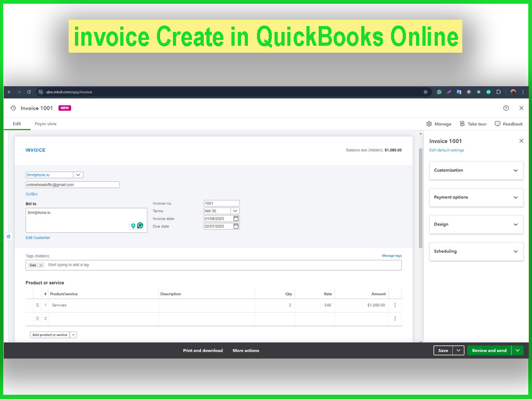Viewport: 532px width, 399px height.
Task: Click the invoice form vertical scrollbar
Action: point(421,198)
